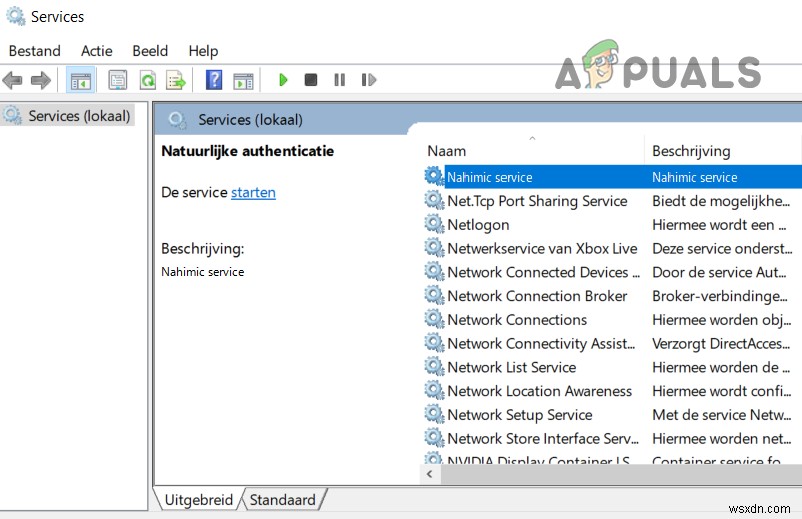Click gear icon of Network Connected Devices row
Image resolution: width=802 pixels, height=519 pixels.
coord(434,271)
